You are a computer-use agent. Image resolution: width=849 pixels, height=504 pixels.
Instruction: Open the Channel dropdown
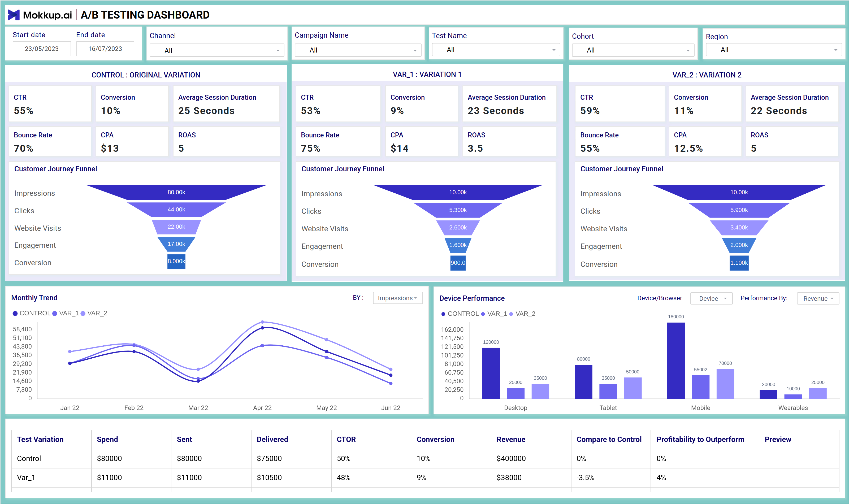coord(217,50)
